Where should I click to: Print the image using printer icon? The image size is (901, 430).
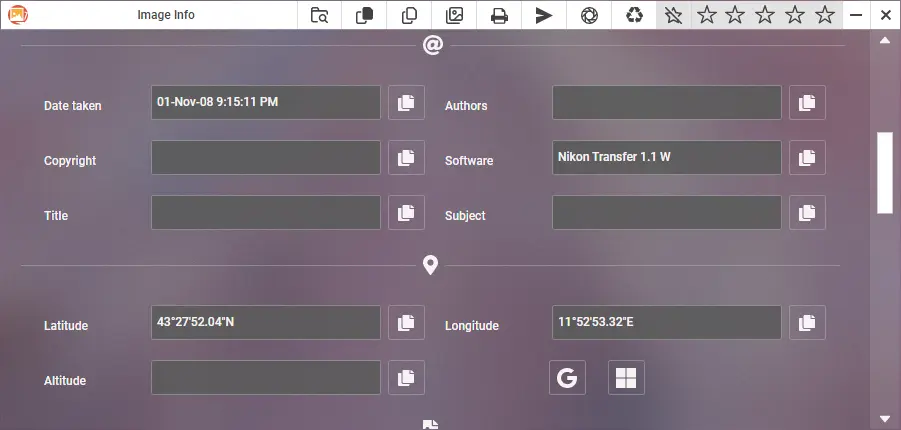point(499,15)
